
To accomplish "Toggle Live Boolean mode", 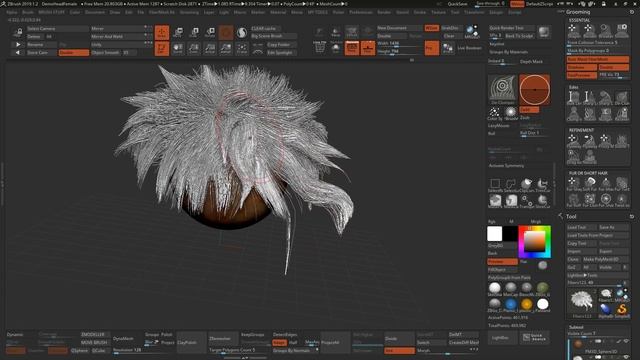I will [470, 48].
